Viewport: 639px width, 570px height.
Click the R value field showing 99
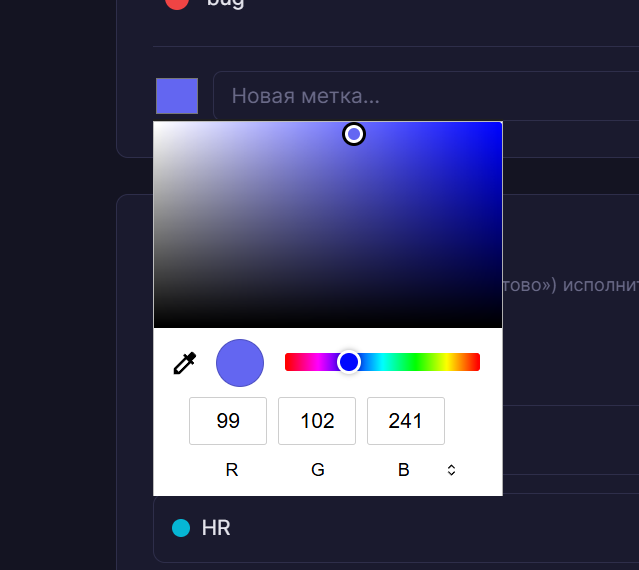(x=228, y=421)
